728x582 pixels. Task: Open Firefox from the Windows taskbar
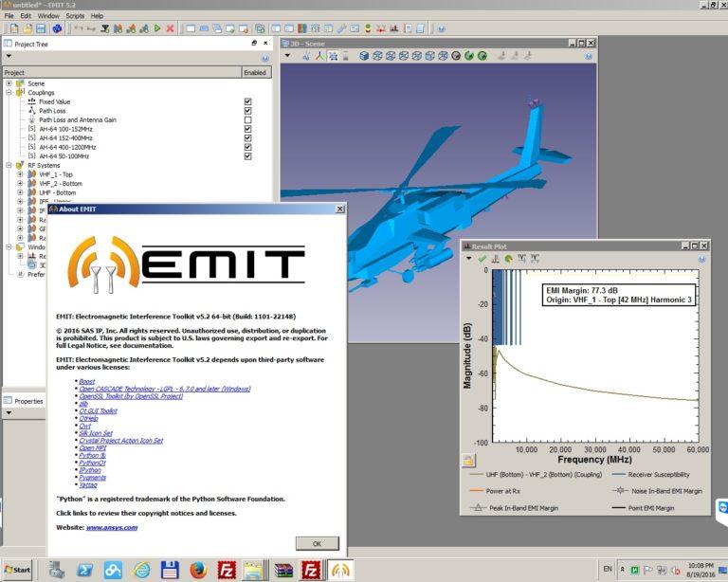pos(198,570)
